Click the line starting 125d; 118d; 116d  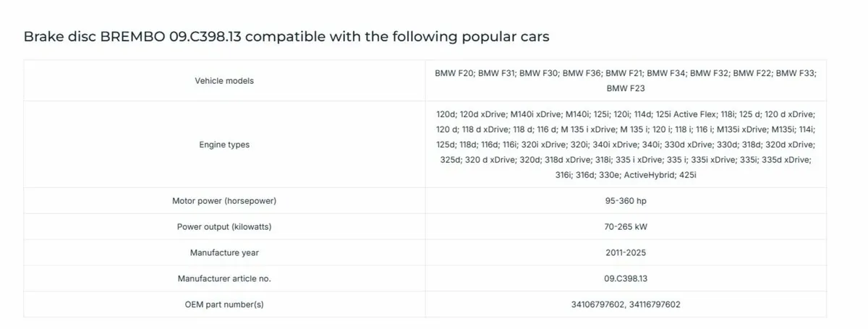(626, 145)
